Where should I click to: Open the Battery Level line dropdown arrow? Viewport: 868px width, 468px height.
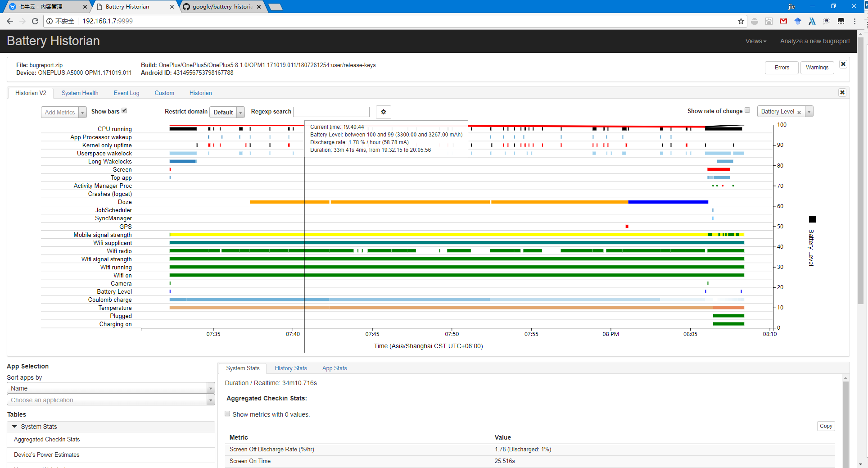[x=809, y=112]
